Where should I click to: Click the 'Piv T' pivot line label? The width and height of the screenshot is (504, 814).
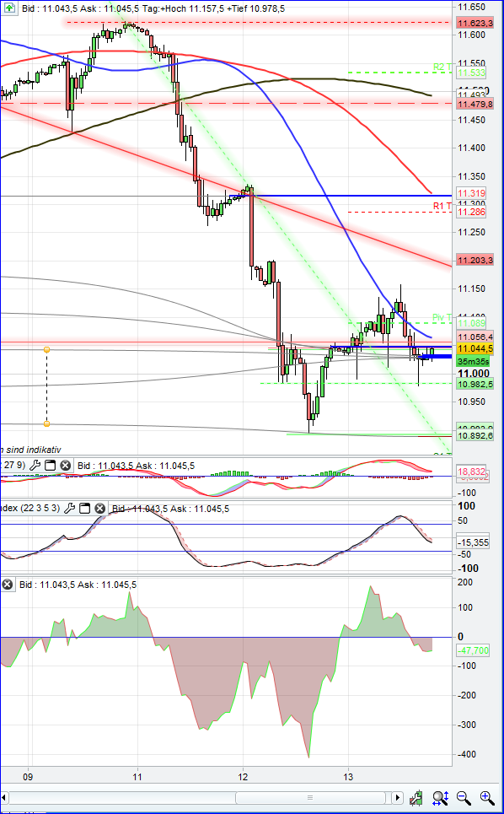[x=442, y=317]
